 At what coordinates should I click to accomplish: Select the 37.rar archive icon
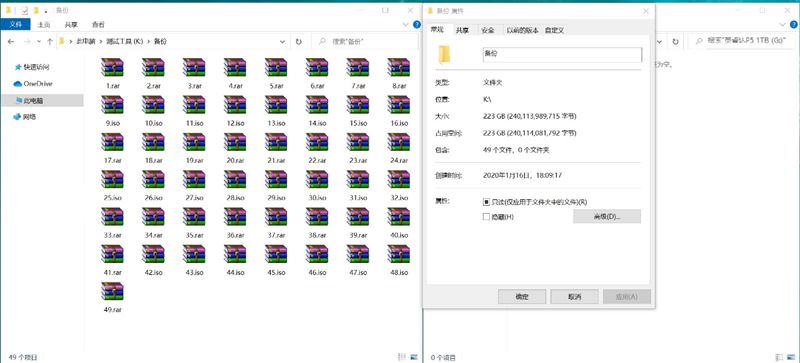pyautogui.click(x=276, y=217)
